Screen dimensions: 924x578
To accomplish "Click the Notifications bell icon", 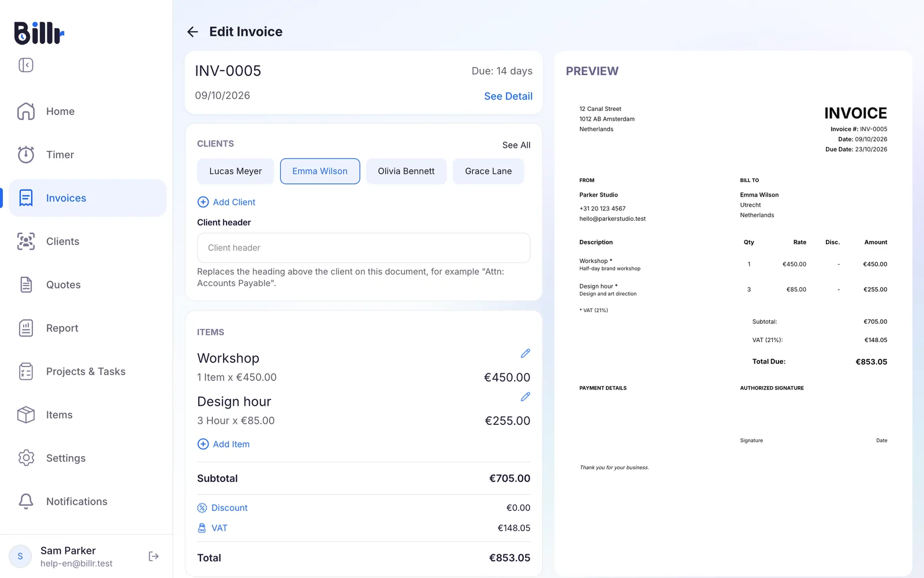I will (26, 501).
